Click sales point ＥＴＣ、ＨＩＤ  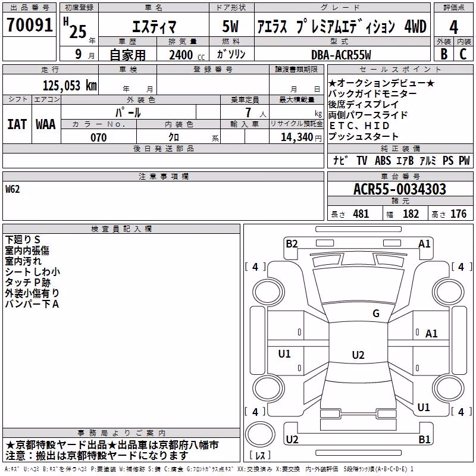point(359,126)
